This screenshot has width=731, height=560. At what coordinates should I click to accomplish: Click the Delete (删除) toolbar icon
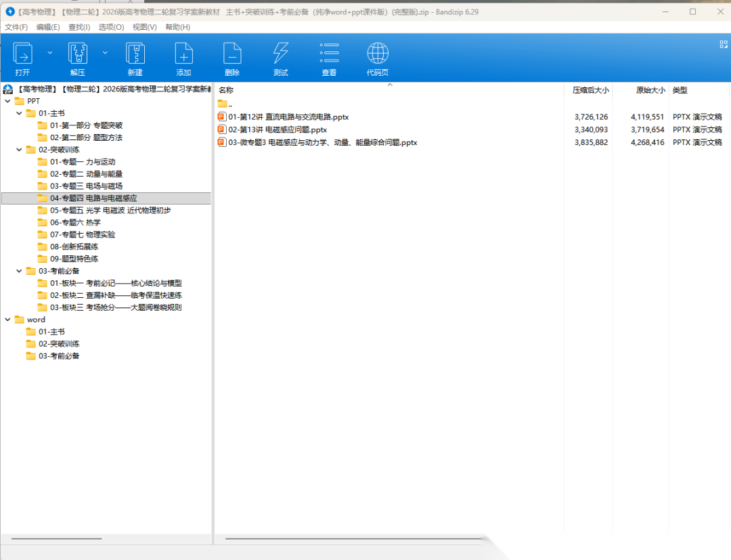click(x=232, y=54)
